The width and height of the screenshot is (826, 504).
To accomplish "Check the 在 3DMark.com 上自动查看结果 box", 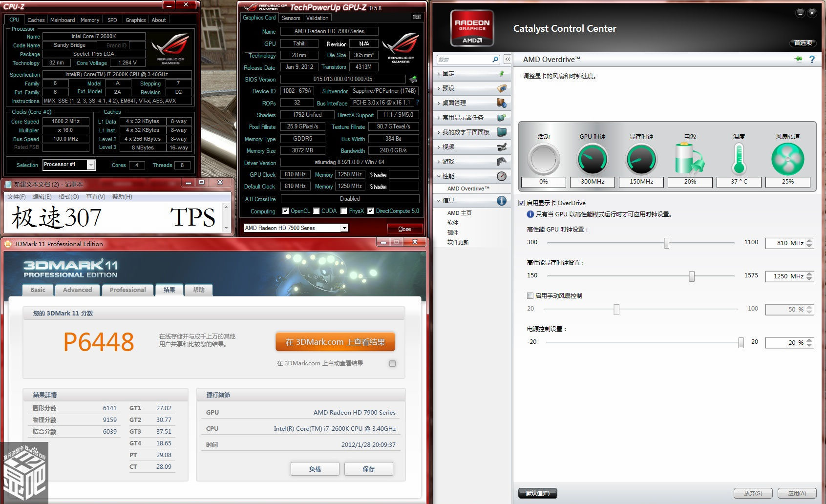I will [392, 363].
